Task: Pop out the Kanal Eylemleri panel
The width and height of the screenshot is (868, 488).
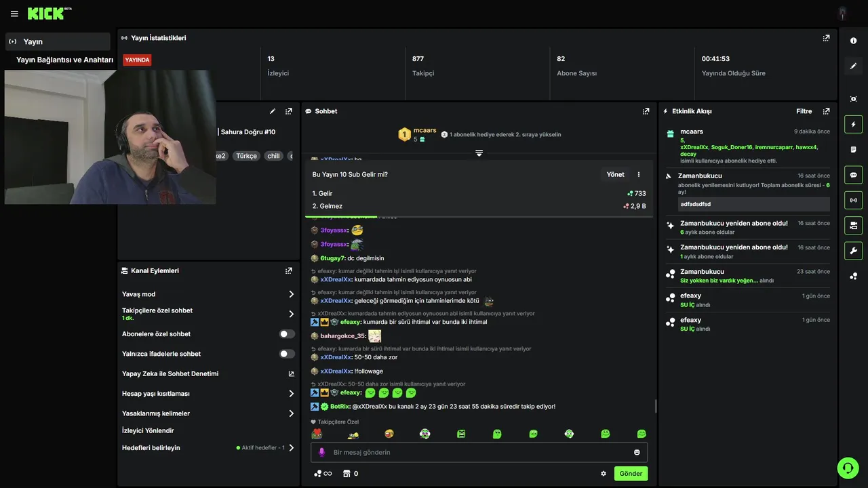Action: pyautogui.click(x=289, y=270)
